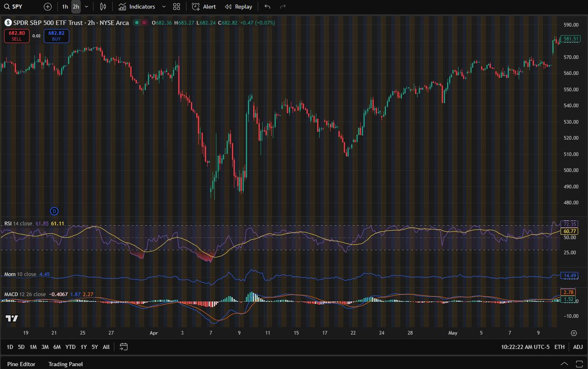Click the 682.82 BUY button
The image size is (588, 369).
pos(56,36)
